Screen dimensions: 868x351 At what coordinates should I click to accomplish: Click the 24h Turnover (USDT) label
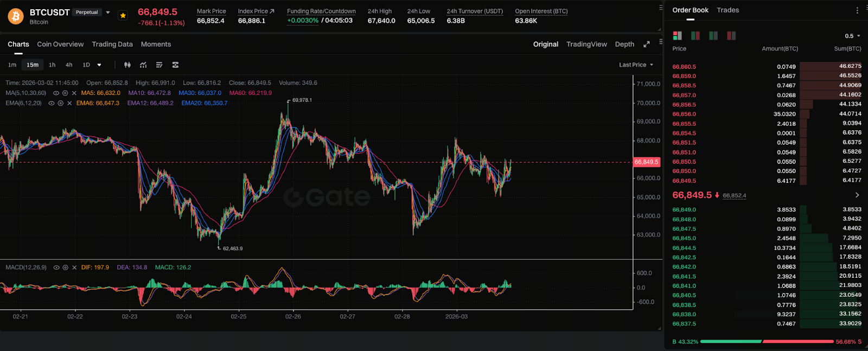coord(475,11)
